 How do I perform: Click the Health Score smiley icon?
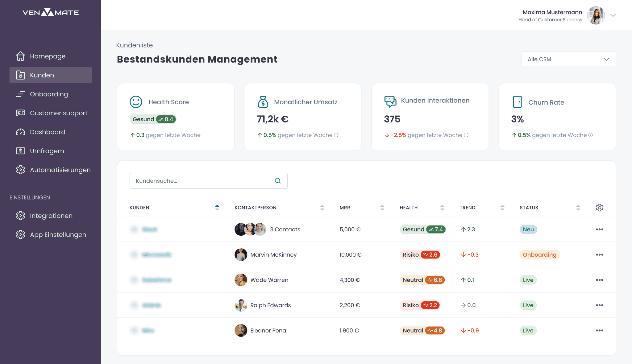click(136, 102)
